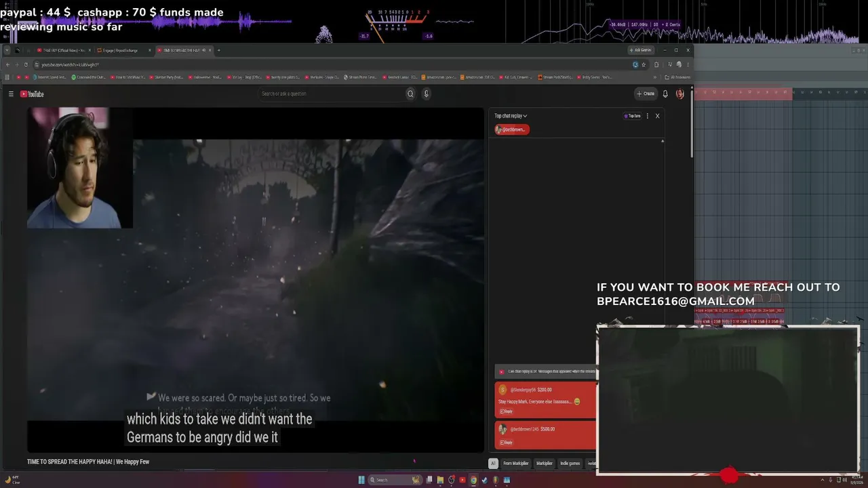Click the YouTube video player area
The image size is (868, 488).
pos(256,279)
